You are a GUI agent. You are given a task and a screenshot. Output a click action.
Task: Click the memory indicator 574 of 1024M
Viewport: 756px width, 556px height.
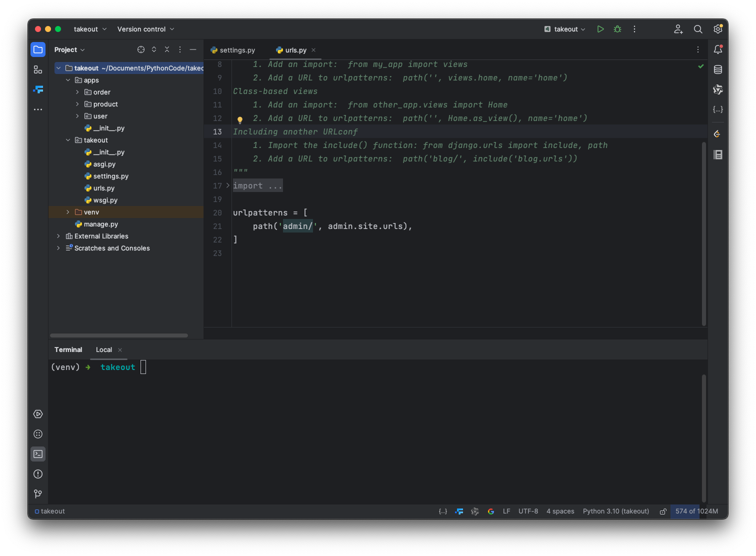696,511
